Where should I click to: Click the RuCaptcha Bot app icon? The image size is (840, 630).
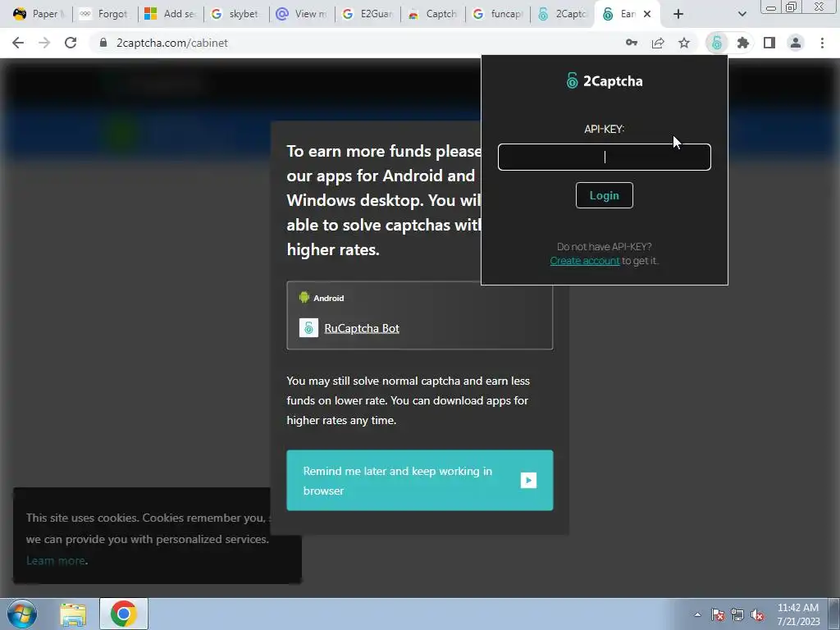(x=308, y=328)
